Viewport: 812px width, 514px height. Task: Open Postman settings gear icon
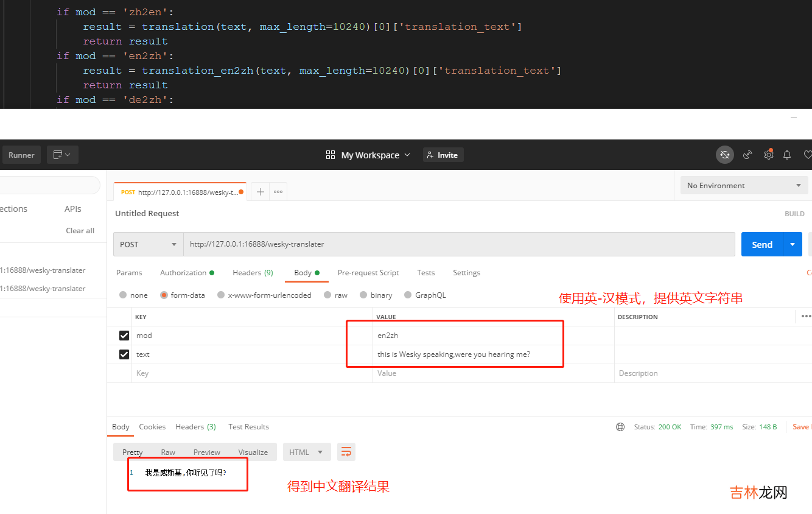click(768, 155)
